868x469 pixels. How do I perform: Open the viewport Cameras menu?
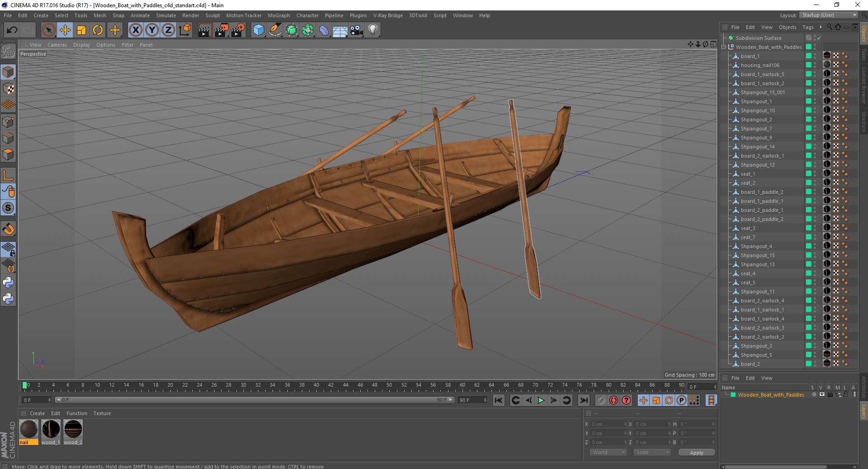click(57, 45)
